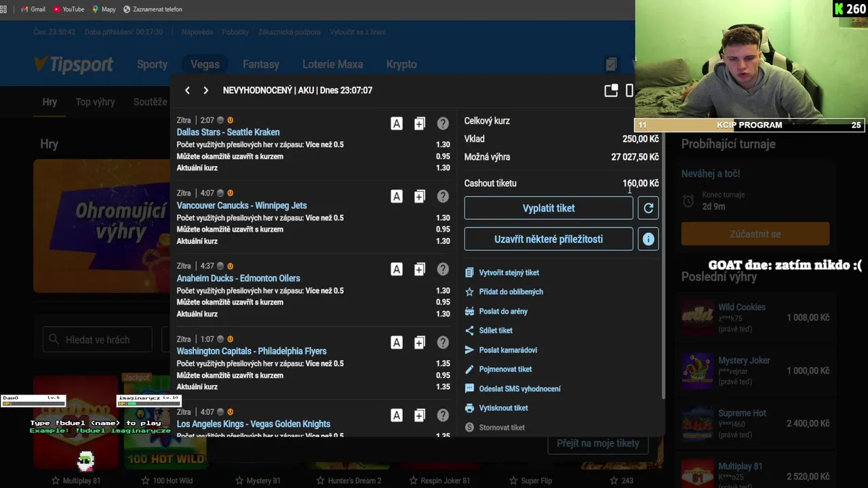Screen dimensions: 868x488
Task: Switch to the Hry tab
Action: (x=50, y=102)
